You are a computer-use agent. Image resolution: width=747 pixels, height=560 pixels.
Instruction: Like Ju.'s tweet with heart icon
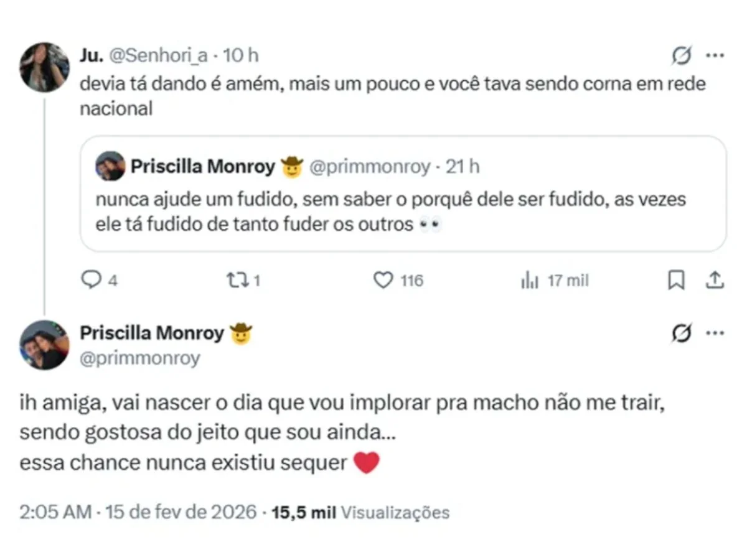[383, 281]
